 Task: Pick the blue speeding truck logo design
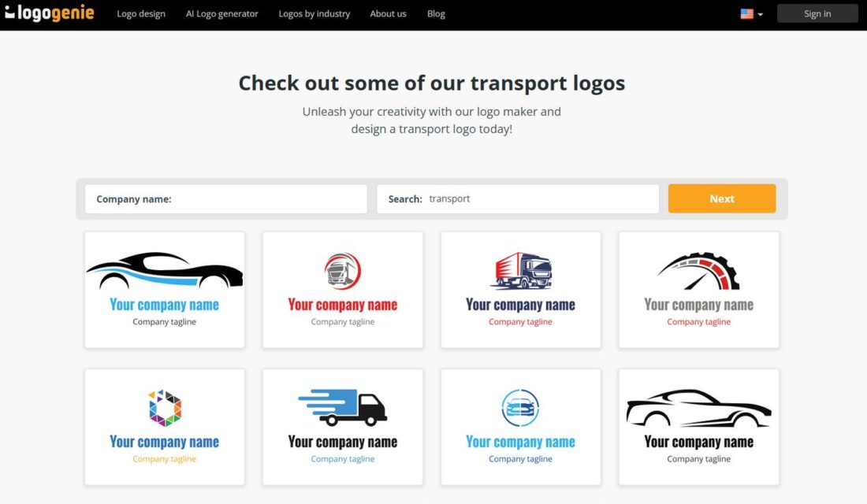pyautogui.click(x=342, y=425)
